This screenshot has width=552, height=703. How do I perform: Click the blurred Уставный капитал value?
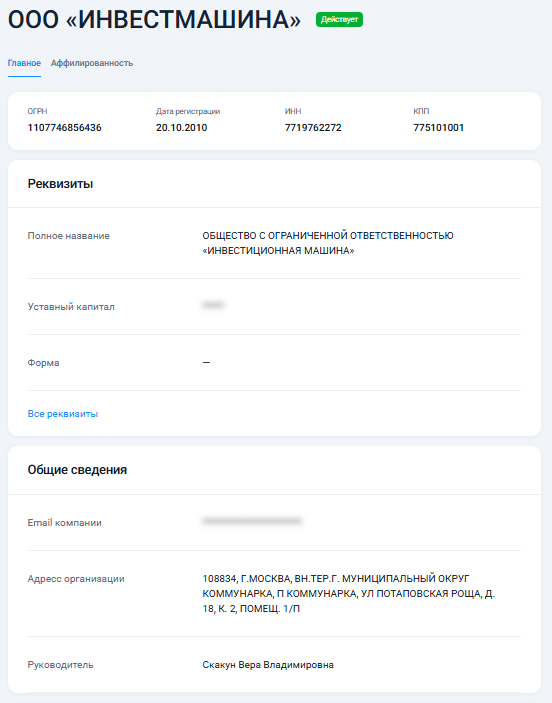pyautogui.click(x=213, y=305)
